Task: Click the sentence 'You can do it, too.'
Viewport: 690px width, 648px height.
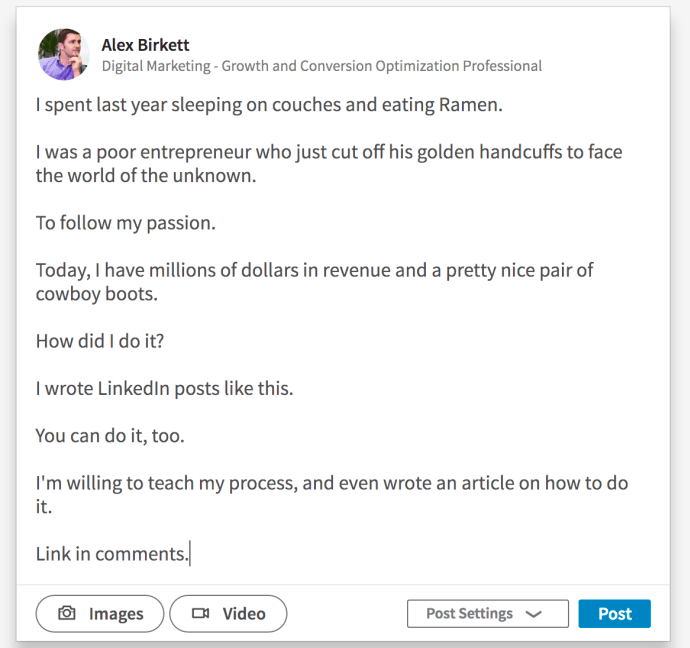Action: click(x=110, y=436)
